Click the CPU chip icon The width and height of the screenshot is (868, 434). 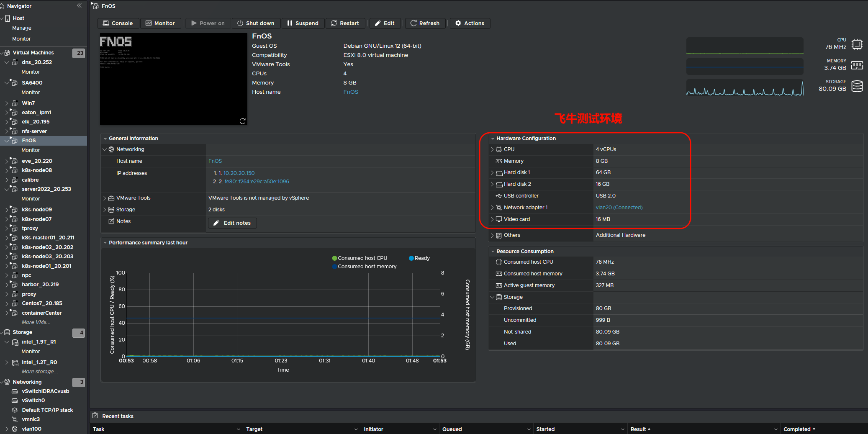tap(857, 44)
